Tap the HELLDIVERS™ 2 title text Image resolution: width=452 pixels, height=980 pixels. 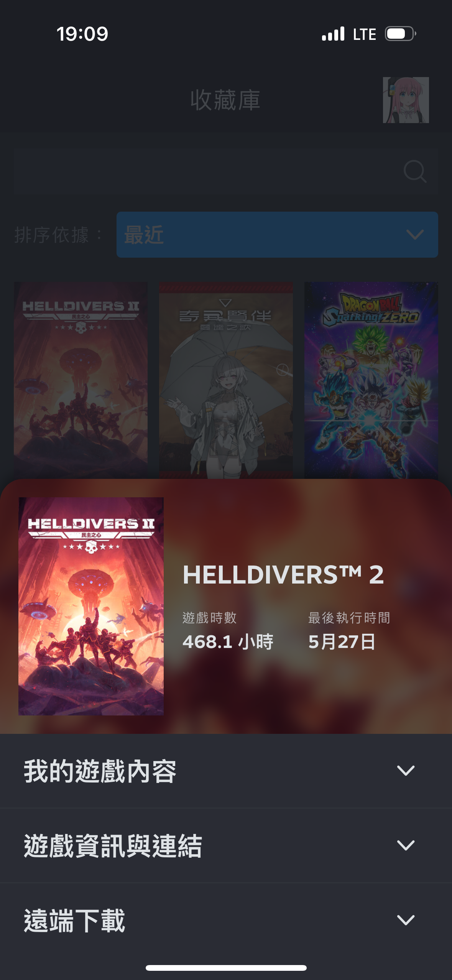(283, 575)
